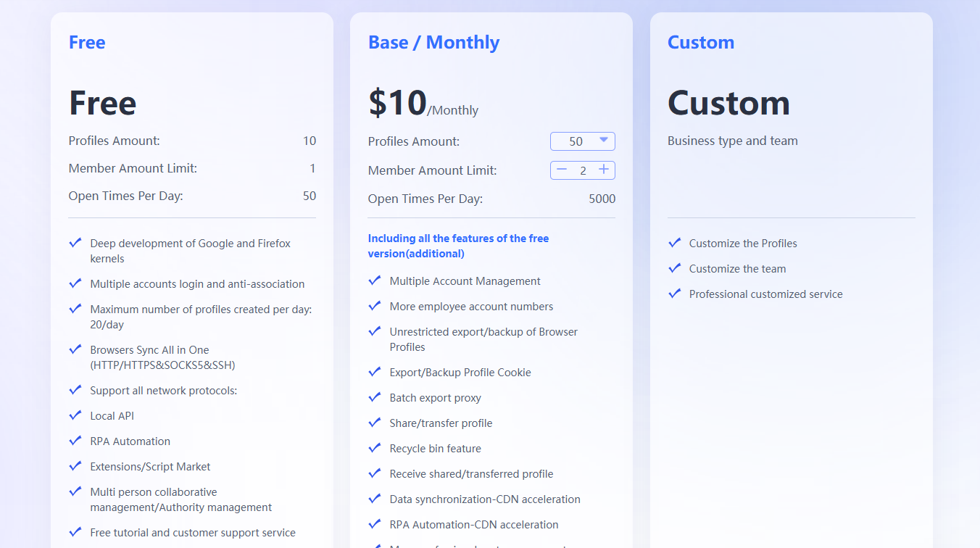Click the checkmark next to Share/transfer profile
Viewport: 980px width, 548px height.
pyautogui.click(x=375, y=423)
